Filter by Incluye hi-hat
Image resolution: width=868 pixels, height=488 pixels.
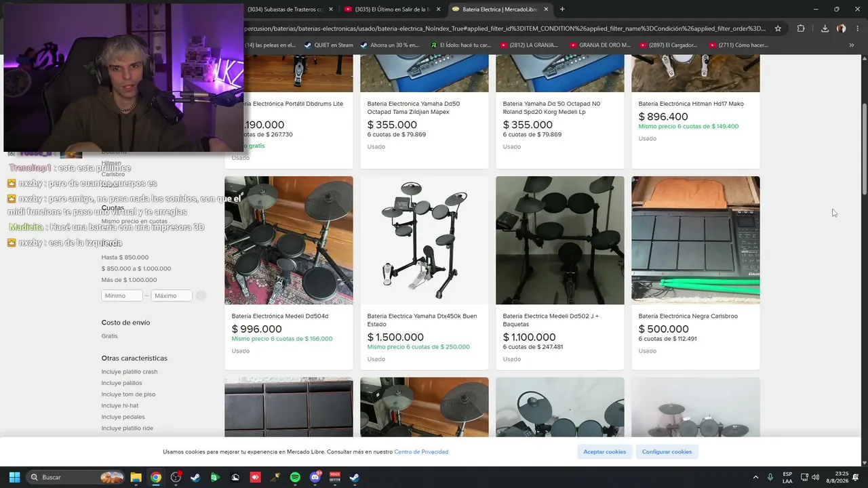pos(120,405)
